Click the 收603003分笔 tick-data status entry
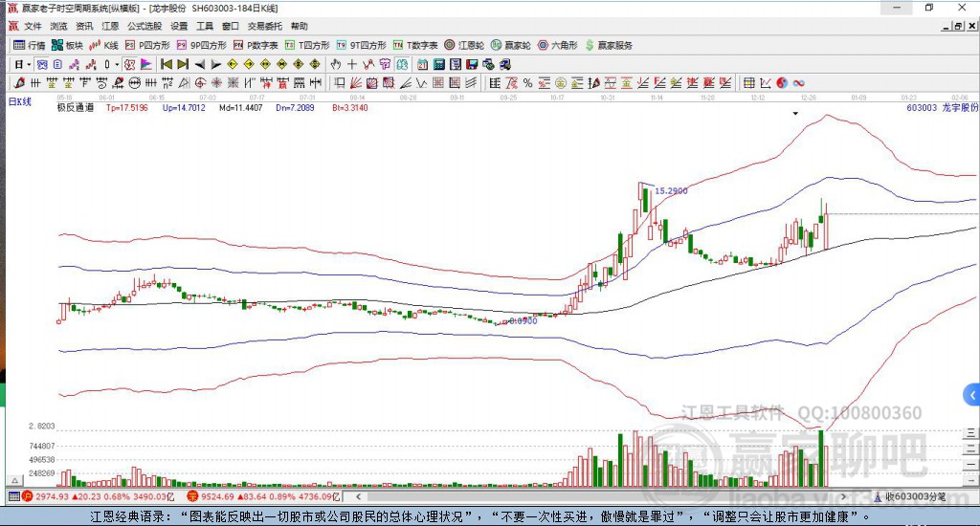The height and width of the screenshot is (526, 980). pyautogui.click(x=910, y=496)
